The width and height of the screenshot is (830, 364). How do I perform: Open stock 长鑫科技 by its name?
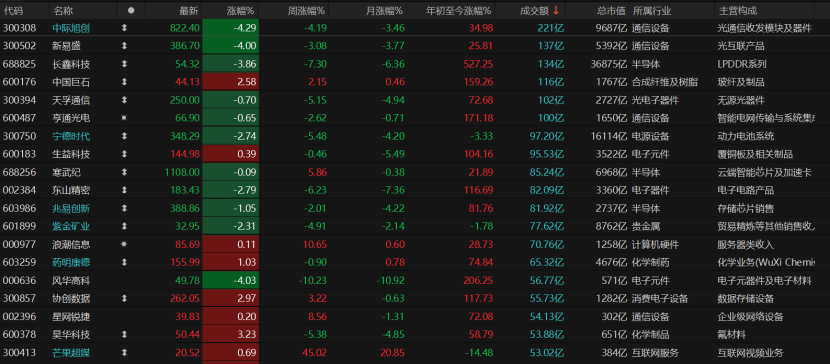pos(71,64)
